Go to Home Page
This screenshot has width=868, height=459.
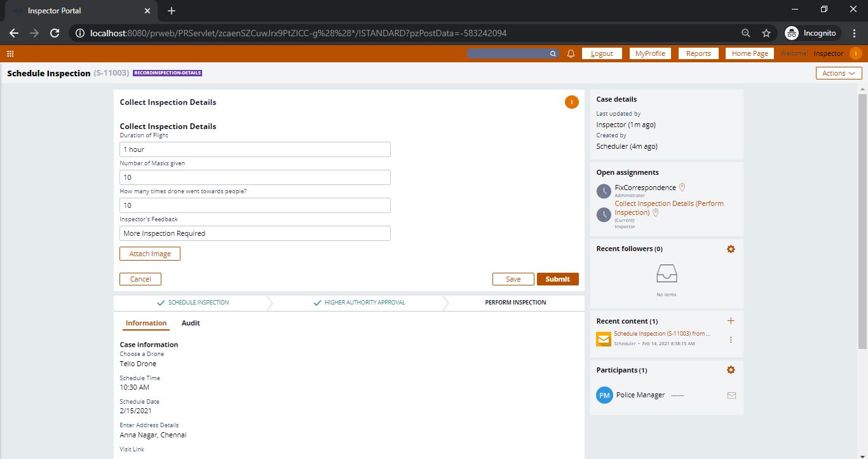(750, 53)
